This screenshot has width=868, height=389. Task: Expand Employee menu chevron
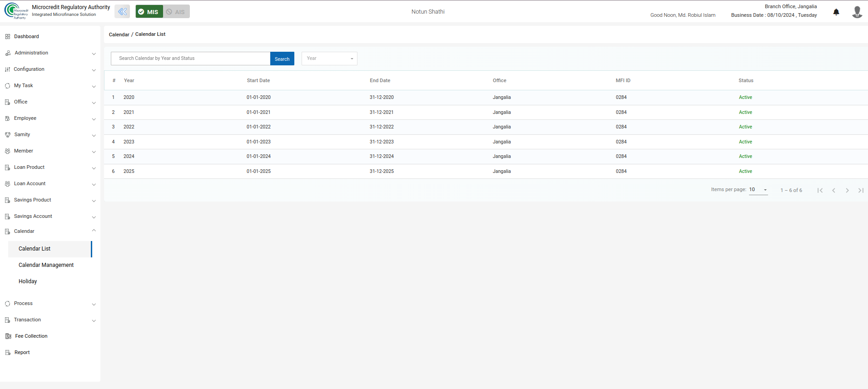click(94, 119)
